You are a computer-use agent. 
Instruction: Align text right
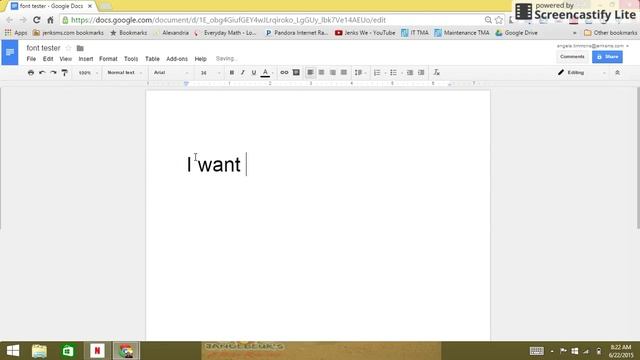point(333,73)
